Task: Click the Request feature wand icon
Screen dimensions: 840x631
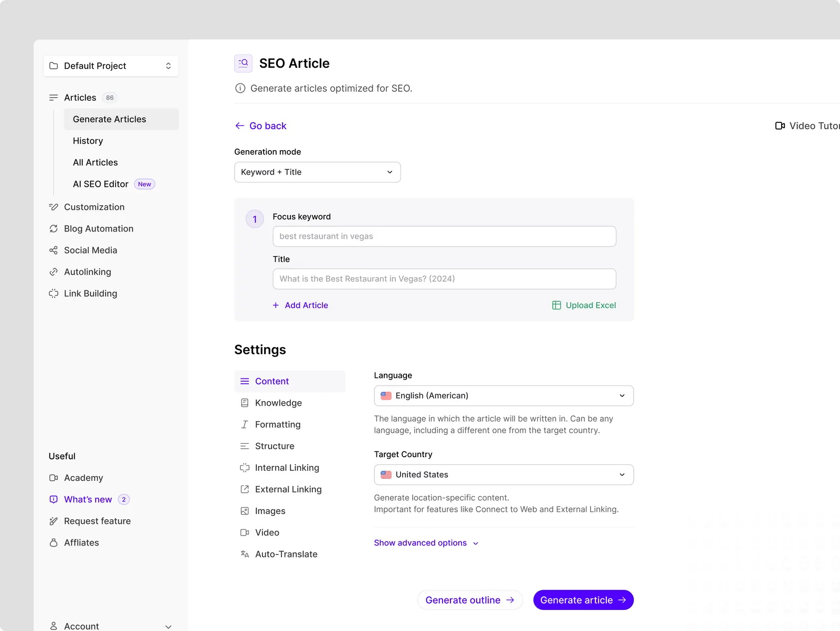Action: pos(54,521)
